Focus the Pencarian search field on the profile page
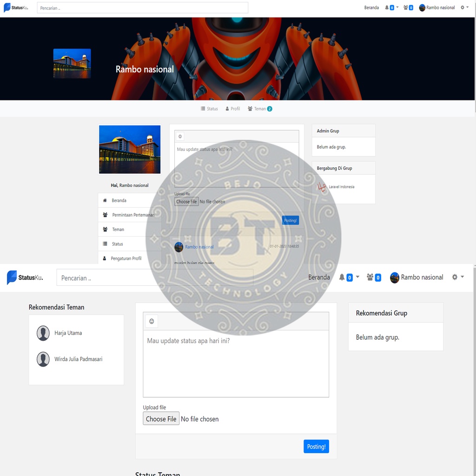Viewport: 476px width, 476px height. (142, 8)
